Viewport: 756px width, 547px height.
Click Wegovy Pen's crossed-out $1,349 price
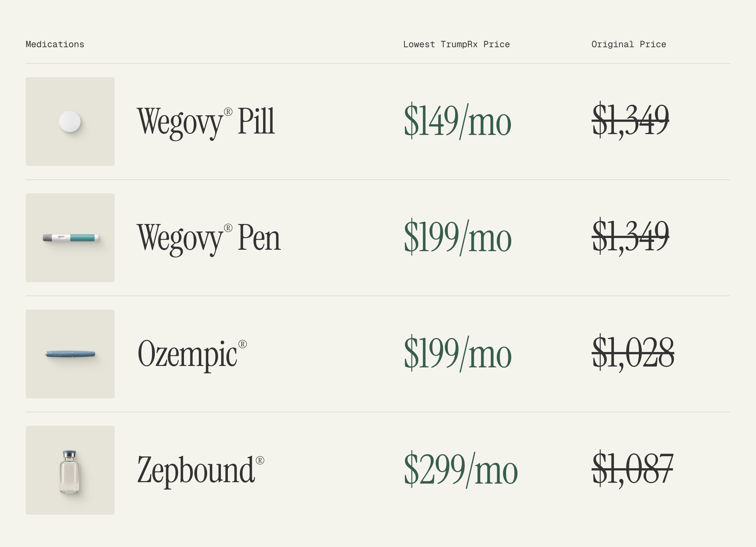[630, 236]
